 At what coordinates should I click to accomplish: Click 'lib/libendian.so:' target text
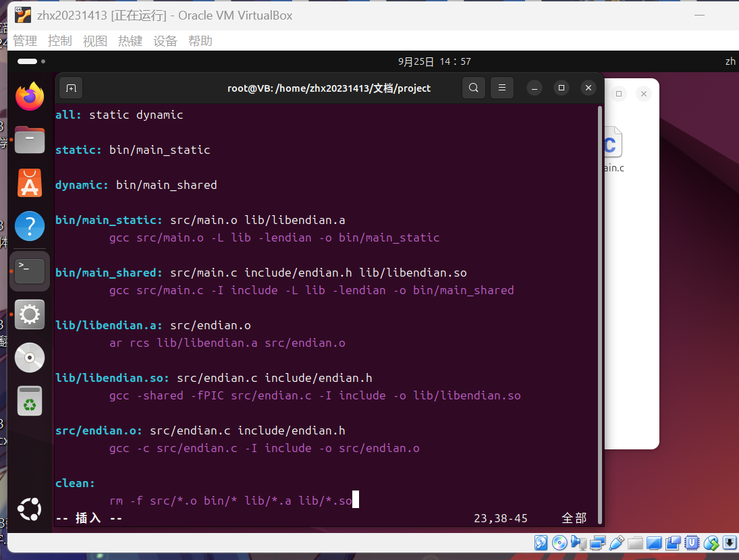[112, 379]
